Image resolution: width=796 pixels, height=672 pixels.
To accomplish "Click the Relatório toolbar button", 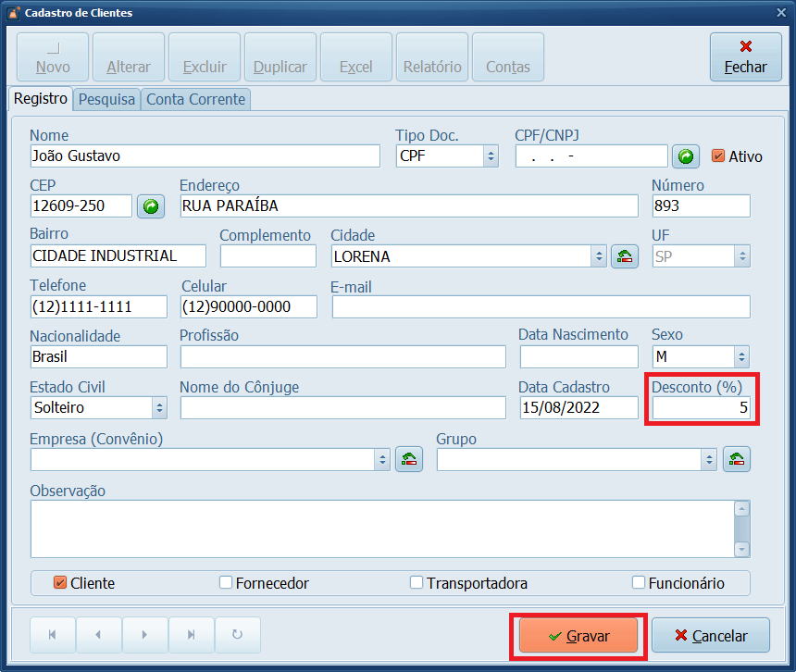I will click(x=432, y=56).
